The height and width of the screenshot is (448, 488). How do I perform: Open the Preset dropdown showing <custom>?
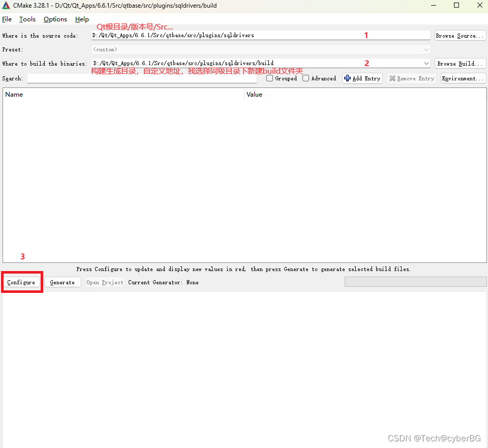click(x=426, y=49)
